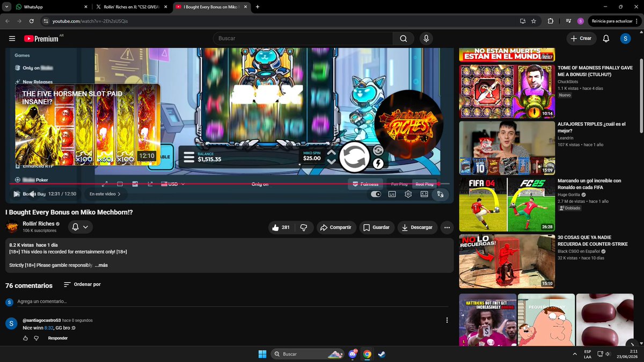
Task: Open the Chrome tab list dropdown arrow
Action: pyautogui.click(x=7, y=7)
